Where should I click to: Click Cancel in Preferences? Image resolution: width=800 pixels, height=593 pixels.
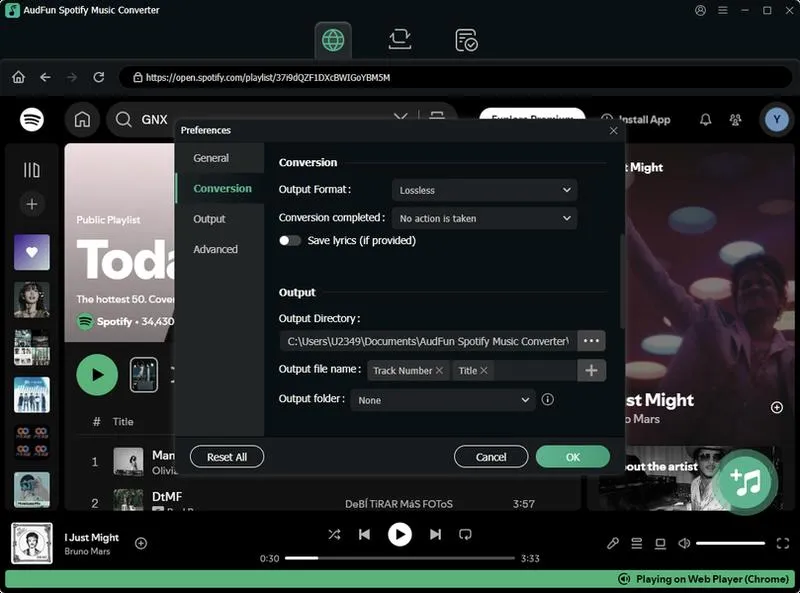(491, 457)
